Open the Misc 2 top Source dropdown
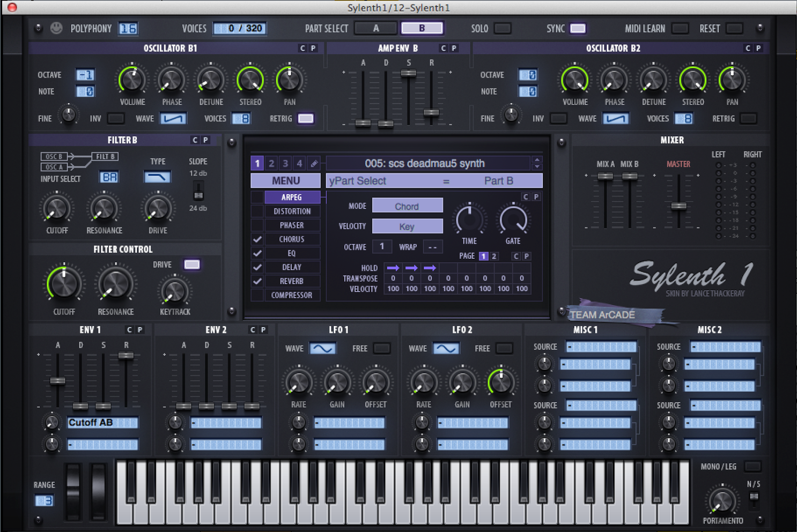Viewport: 797px width, 532px height. pyautogui.click(x=725, y=347)
